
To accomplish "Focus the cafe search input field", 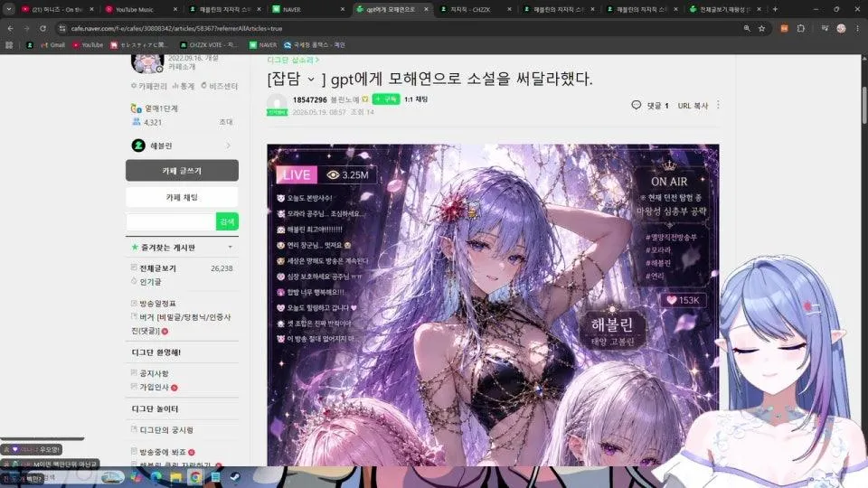I will [171, 222].
